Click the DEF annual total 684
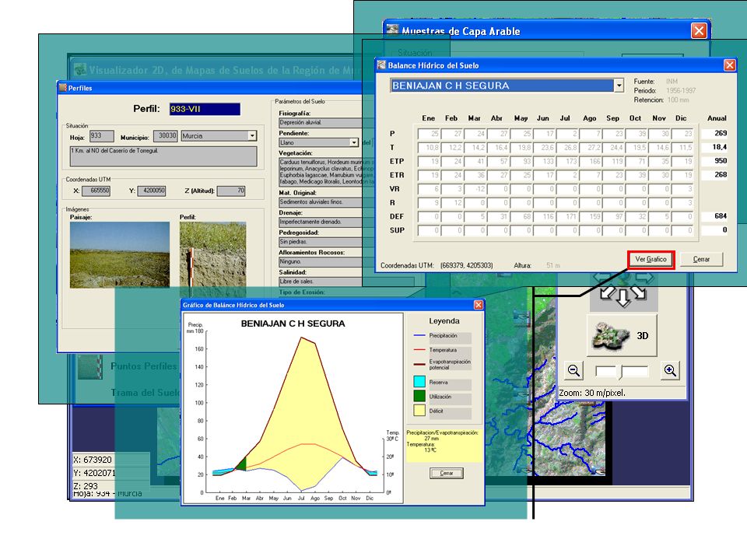Image resolution: width=747 pixels, height=560 pixels. 714,216
